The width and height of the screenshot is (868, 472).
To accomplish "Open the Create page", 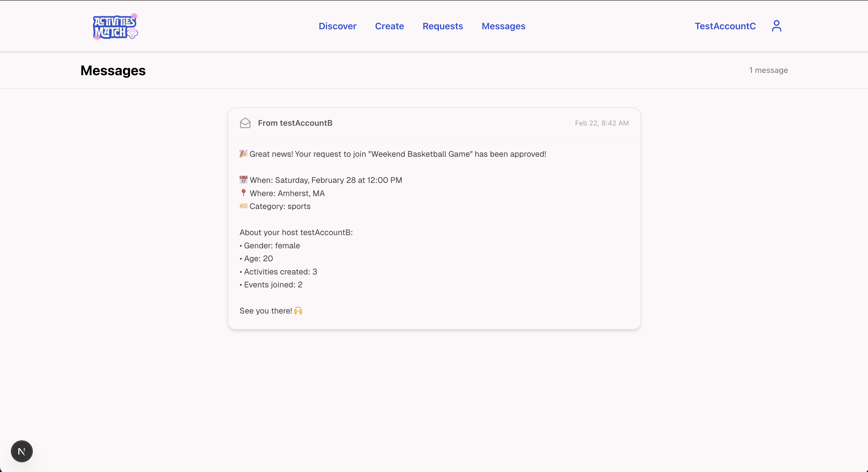I will (x=389, y=26).
